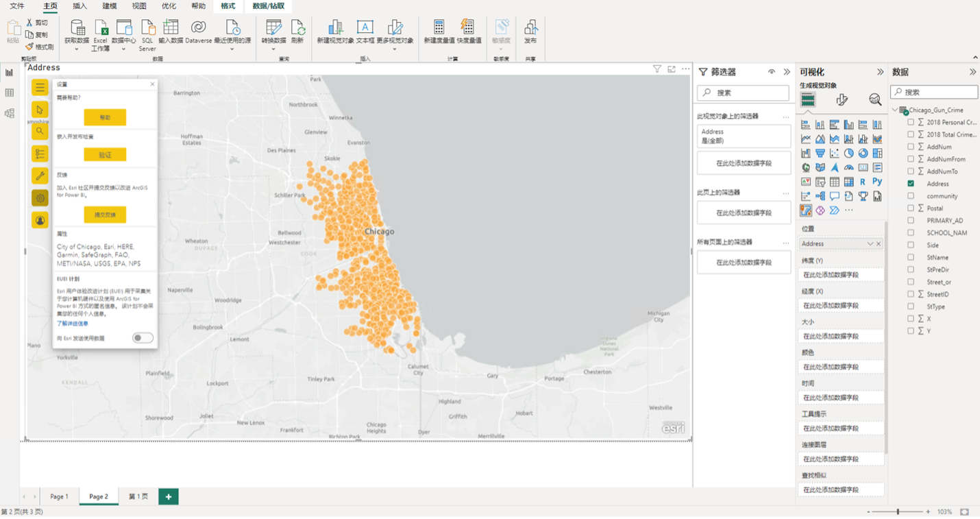The image size is (980, 519).
Task: Toggle the 向 Esri 发送使用数据 switch
Action: [143, 337]
